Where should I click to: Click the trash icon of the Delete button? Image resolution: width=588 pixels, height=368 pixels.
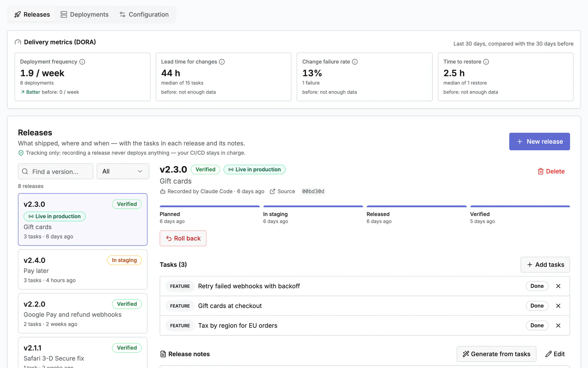pyautogui.click(x=541, y=171)
